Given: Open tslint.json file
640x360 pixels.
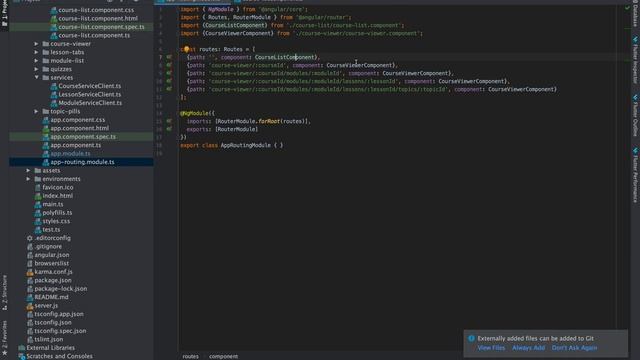Looking at the screenshot, I should tap(49, 339).
